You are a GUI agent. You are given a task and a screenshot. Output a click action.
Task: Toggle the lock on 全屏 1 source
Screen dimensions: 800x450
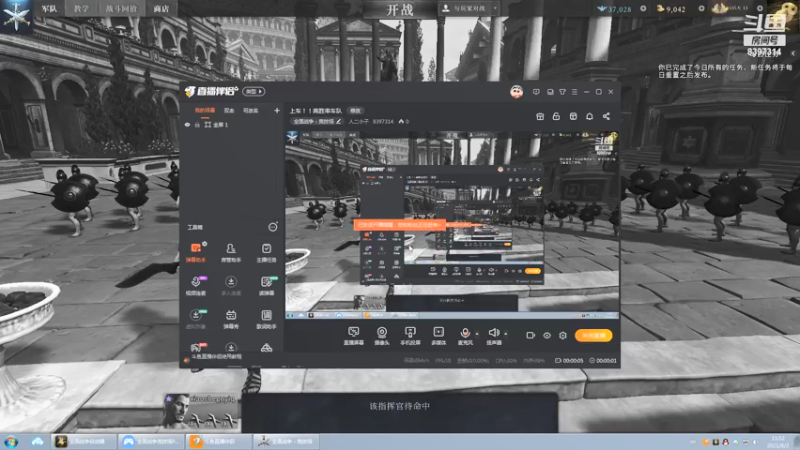(197, 124)
